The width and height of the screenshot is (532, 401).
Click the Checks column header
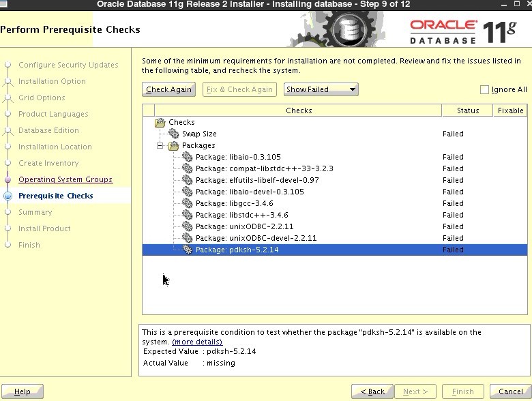pyautogui.click(x=298, y=110)
